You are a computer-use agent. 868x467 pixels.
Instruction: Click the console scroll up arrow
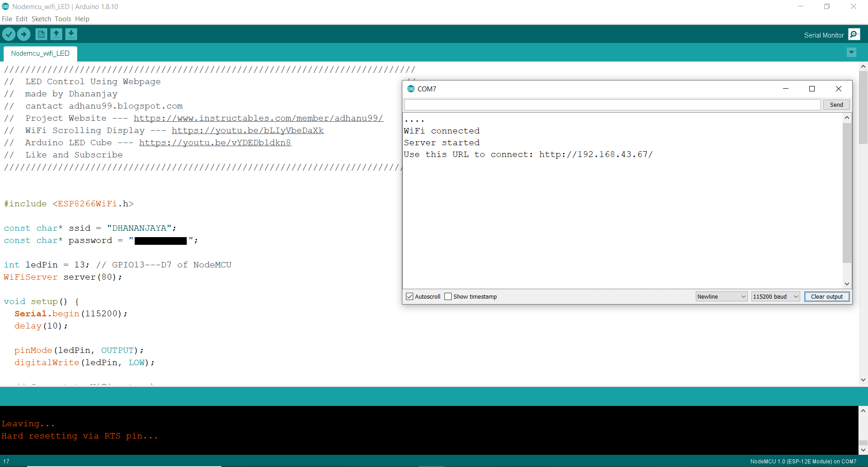coord(863,411)
